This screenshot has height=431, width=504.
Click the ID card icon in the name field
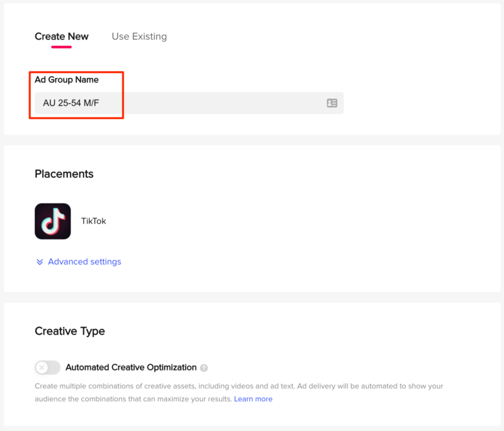(332, 103)
